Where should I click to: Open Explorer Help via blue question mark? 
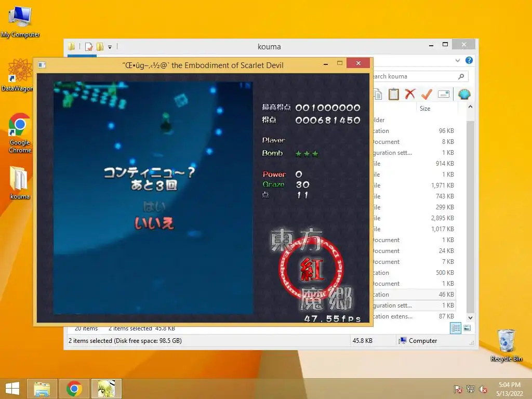pos(469,60)
